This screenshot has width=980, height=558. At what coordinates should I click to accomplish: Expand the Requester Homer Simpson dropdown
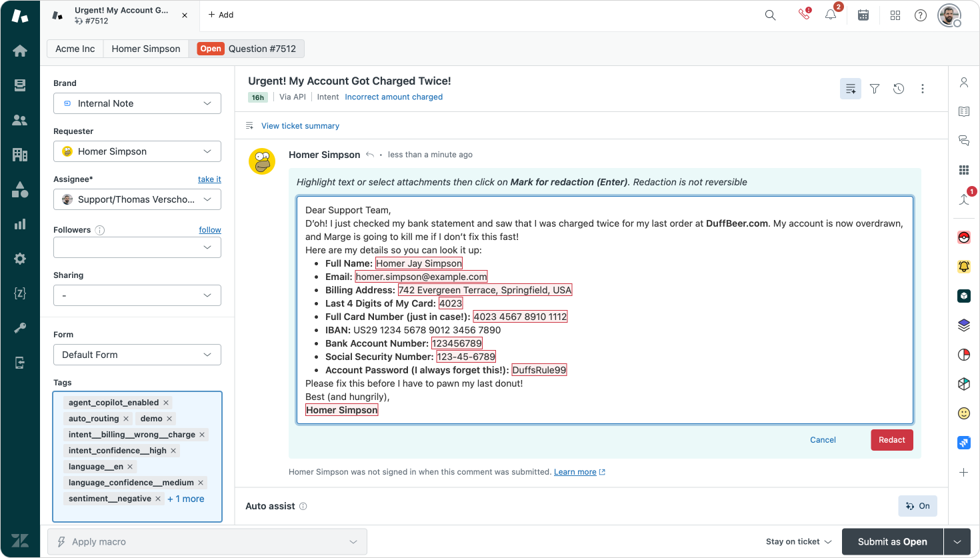click(x=137, y=151)
